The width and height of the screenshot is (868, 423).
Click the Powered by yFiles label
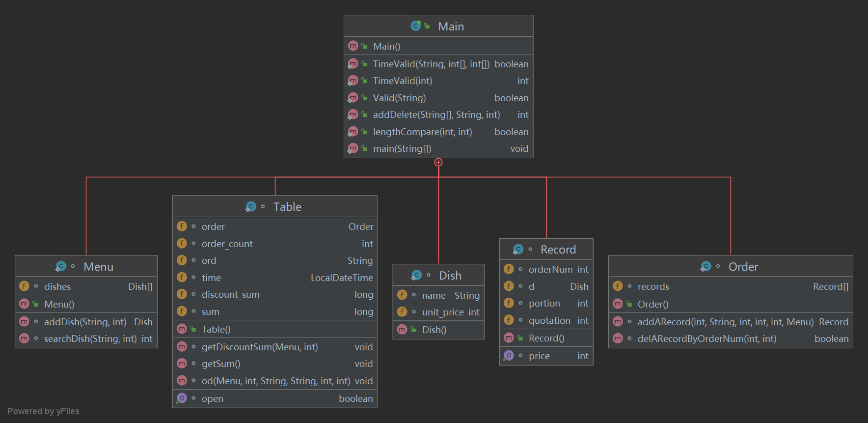(43, 411)
